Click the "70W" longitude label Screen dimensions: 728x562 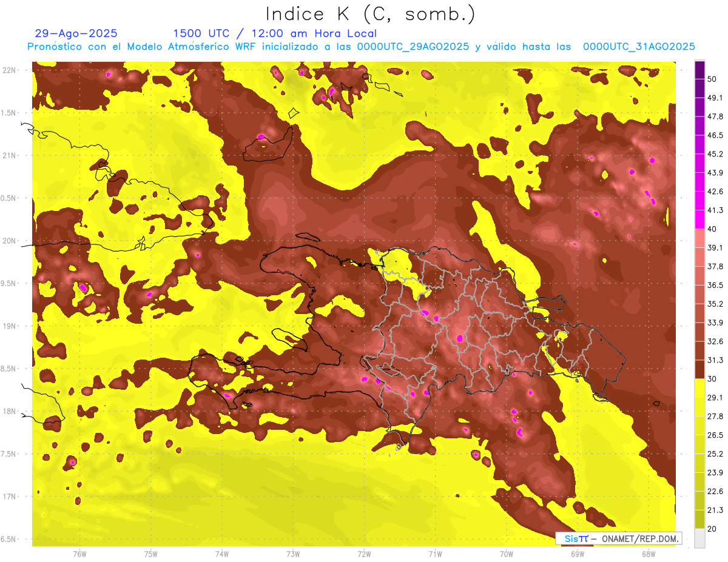pos(507,554)
